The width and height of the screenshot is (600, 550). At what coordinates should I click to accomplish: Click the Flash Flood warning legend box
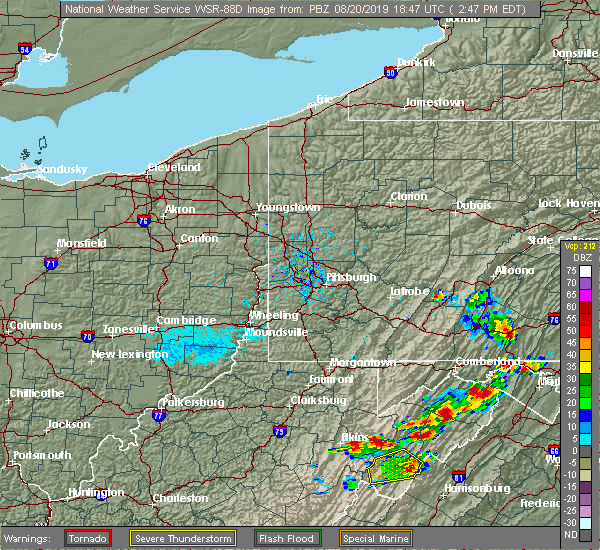[x=287, y=539]
